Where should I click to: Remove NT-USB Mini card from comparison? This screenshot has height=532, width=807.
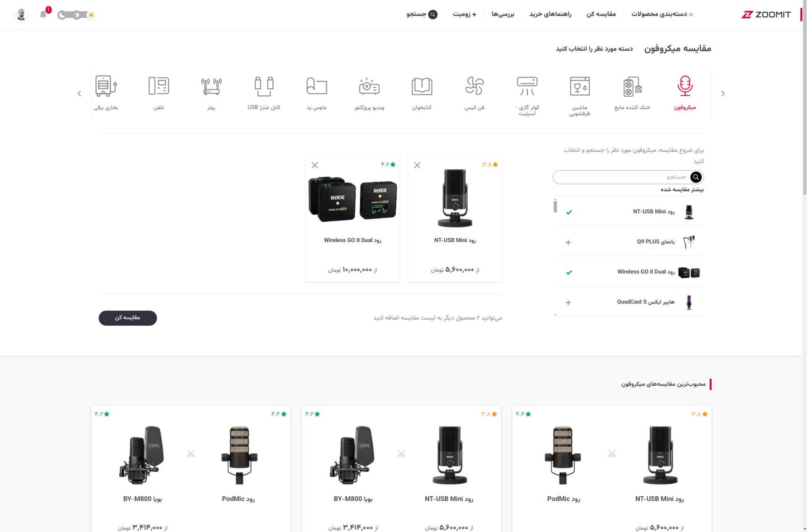[417, 165]
